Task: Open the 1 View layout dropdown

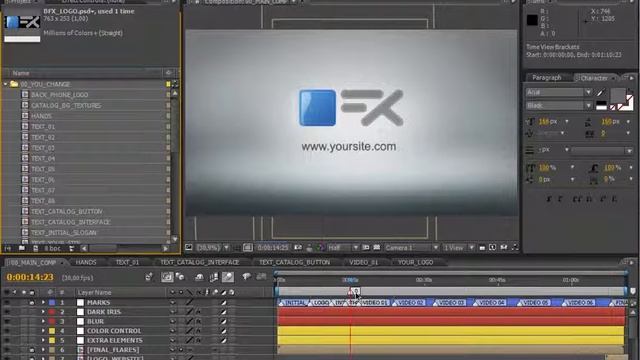Action: (459, 248)
